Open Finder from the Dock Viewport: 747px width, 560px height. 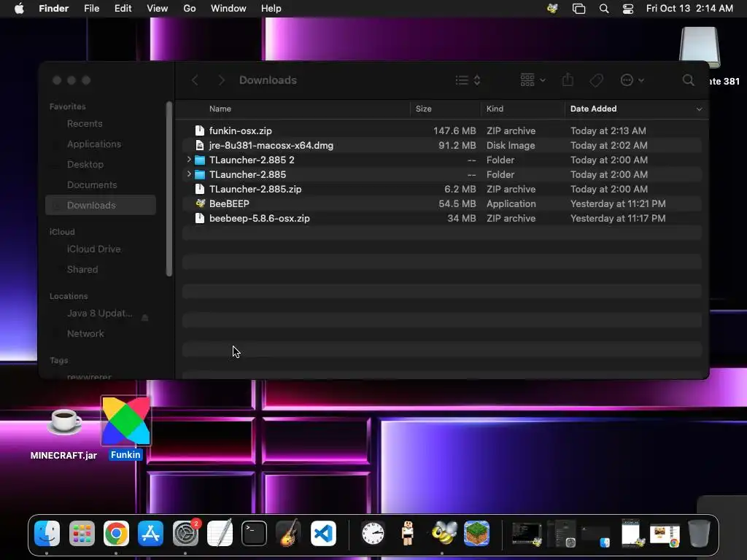[x=47, y=533]
